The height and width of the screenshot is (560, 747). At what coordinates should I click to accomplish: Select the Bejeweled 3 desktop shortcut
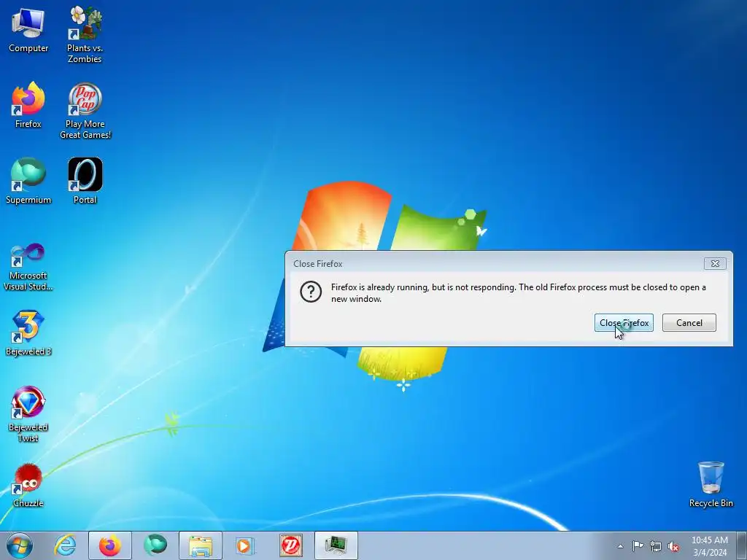[28, 332]
